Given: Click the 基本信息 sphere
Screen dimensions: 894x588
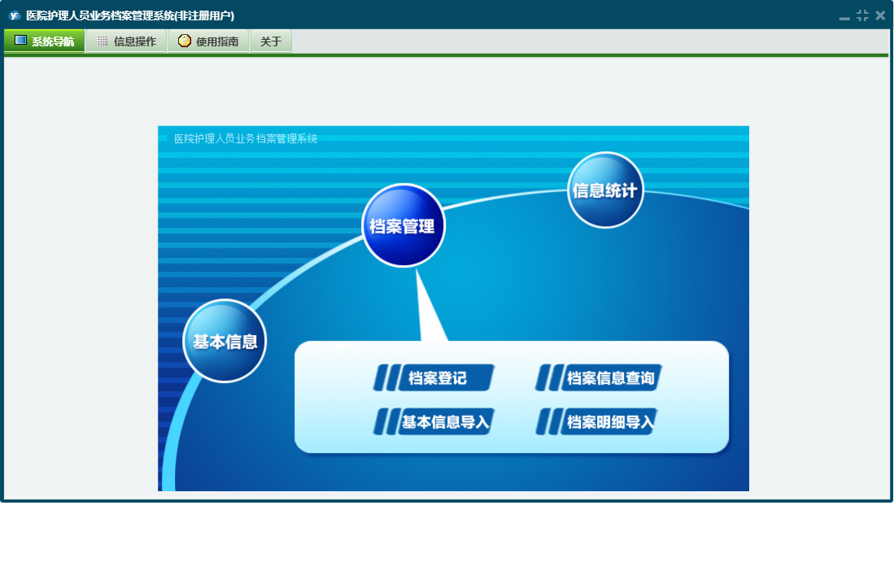Looking at the screenshot, I should click(x=225, y=342).
